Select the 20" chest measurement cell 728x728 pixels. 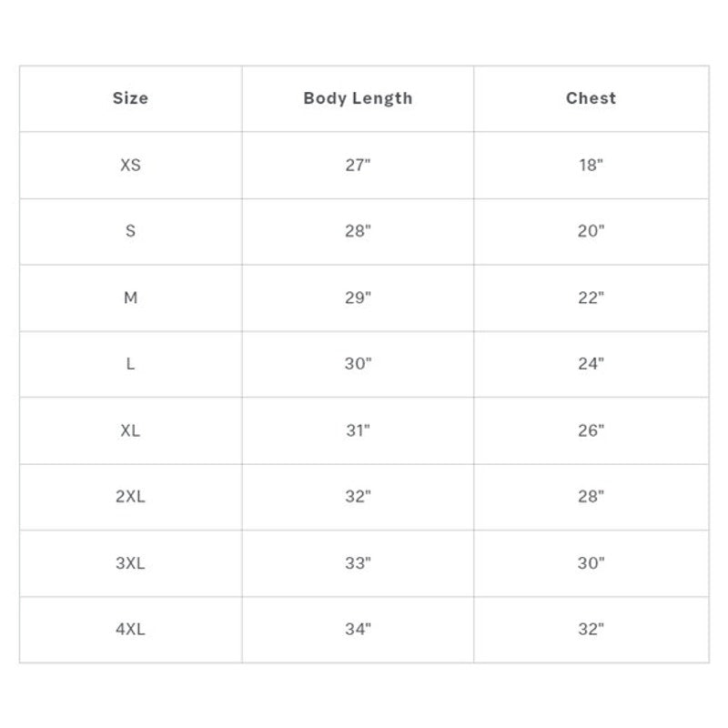[591, 231]
